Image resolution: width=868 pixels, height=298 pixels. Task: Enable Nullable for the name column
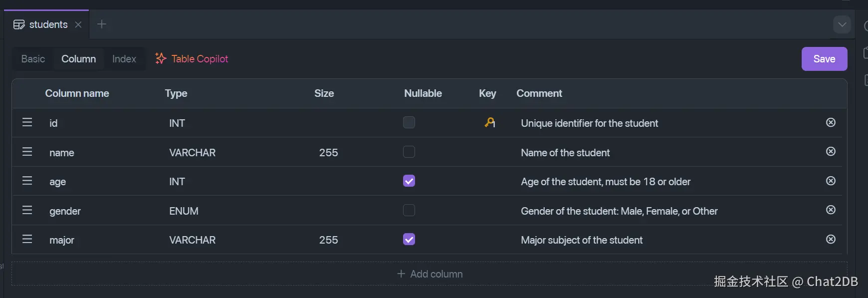409,152
